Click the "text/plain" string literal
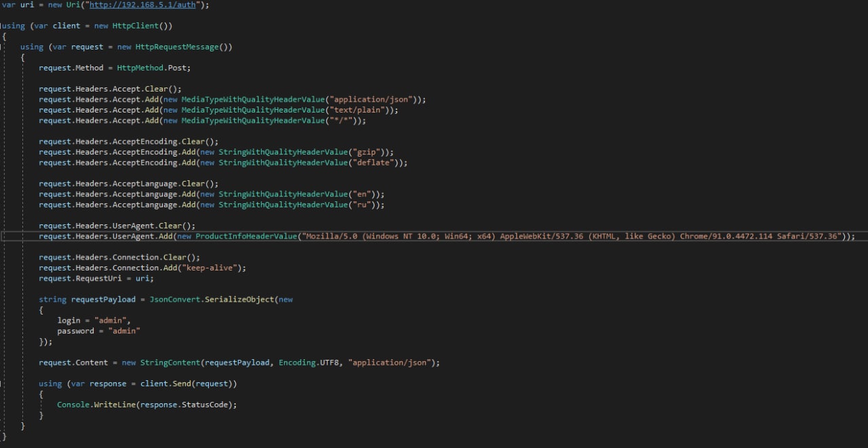This screenshot has height=448, width=868. click(357, 110)
